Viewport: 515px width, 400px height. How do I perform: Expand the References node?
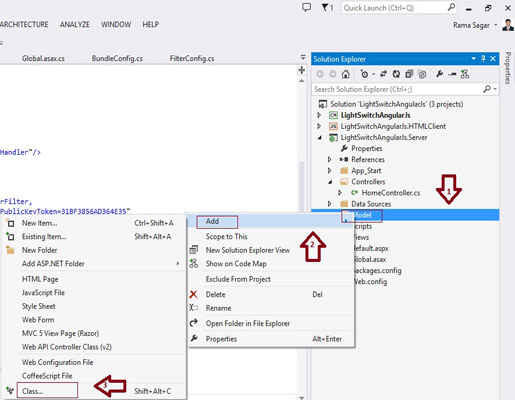pyautogui.click(x=329, y=159)
